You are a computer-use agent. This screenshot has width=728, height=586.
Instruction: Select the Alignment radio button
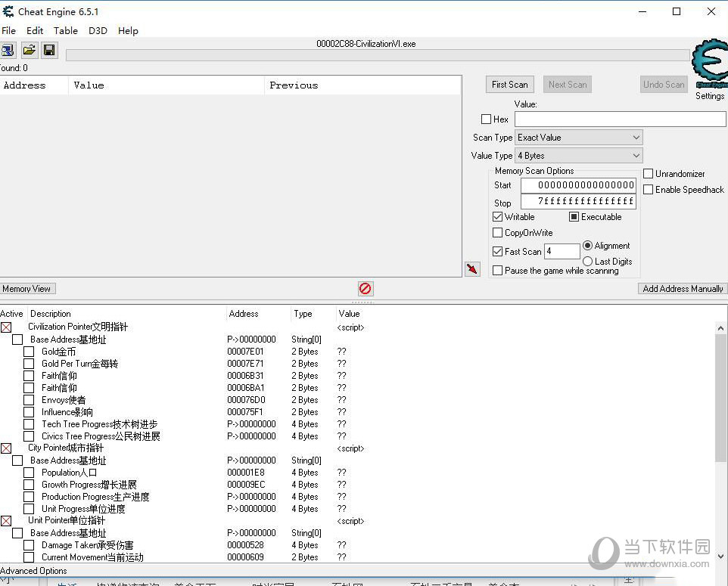pos(587,246)
